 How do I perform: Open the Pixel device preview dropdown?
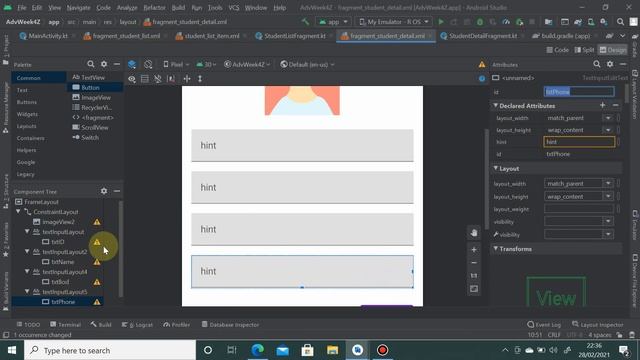(176, 64)
